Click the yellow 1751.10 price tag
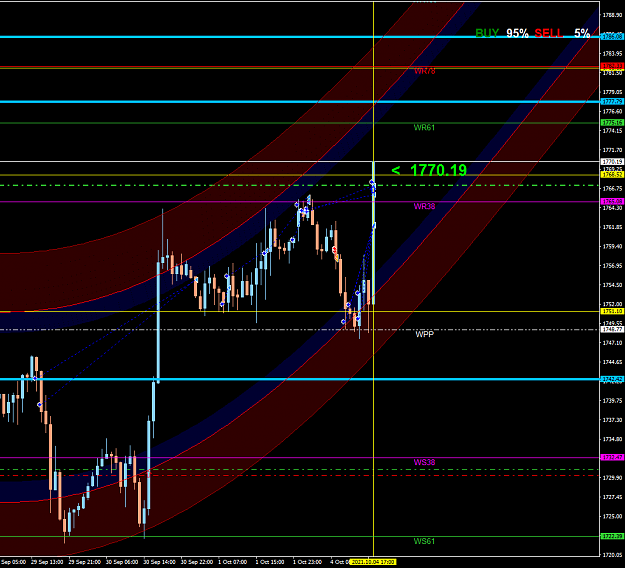This screenshot has width=625, height=568. [x=612, y=311]
